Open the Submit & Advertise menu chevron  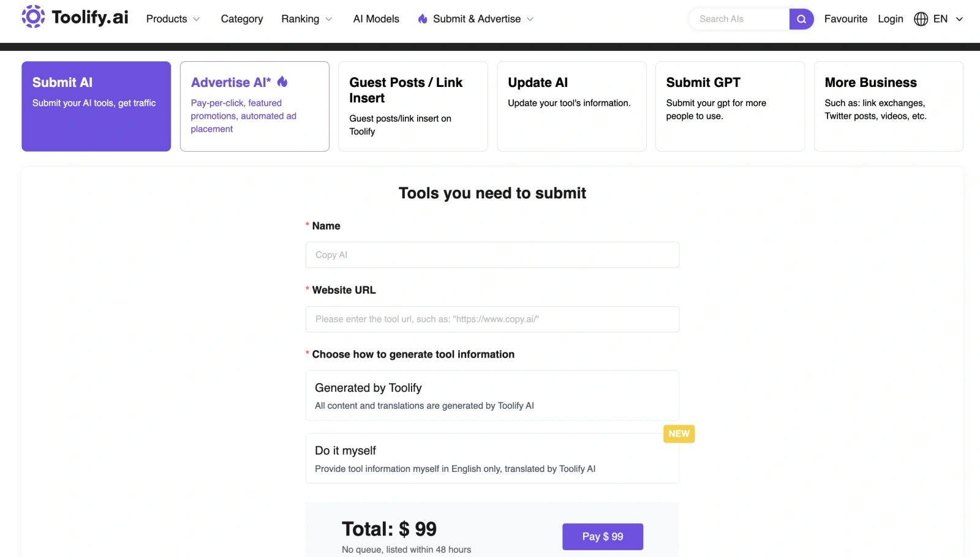(530, 19)
